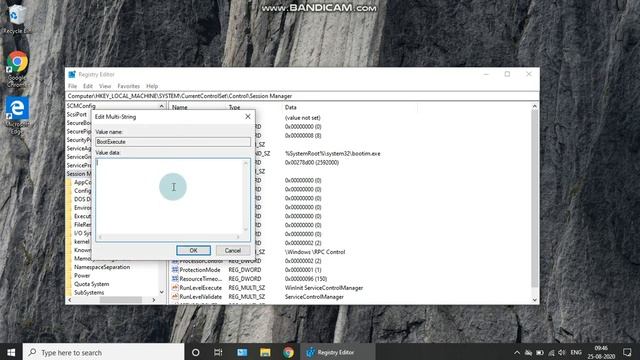Select Microsoft Edge desktop shortcut
Screen dimensions: 640x360
(17, 115)
